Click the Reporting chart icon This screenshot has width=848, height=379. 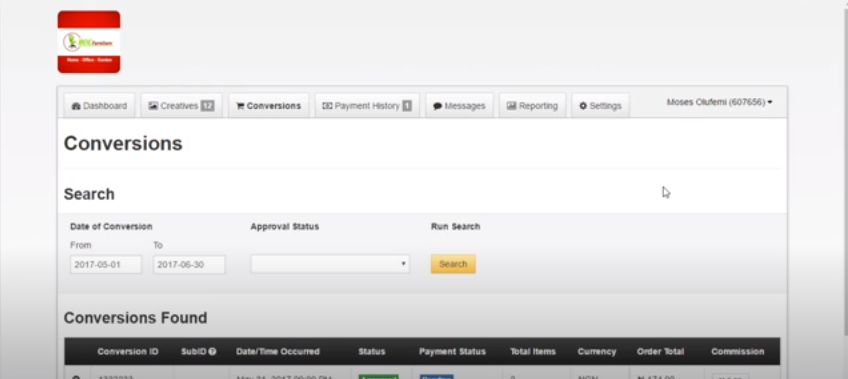511,106
